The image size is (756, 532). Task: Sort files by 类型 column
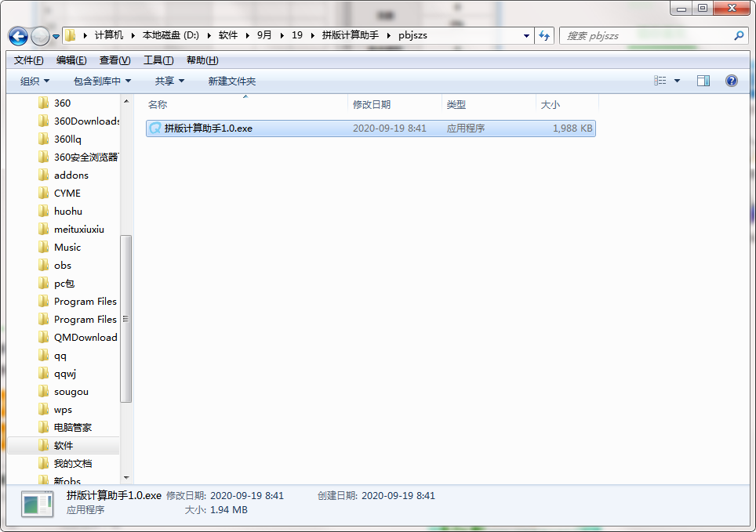click(489, 104)
